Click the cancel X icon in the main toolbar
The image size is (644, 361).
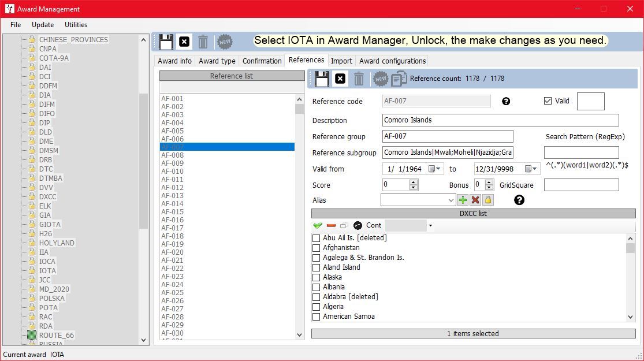pos(184,42)
